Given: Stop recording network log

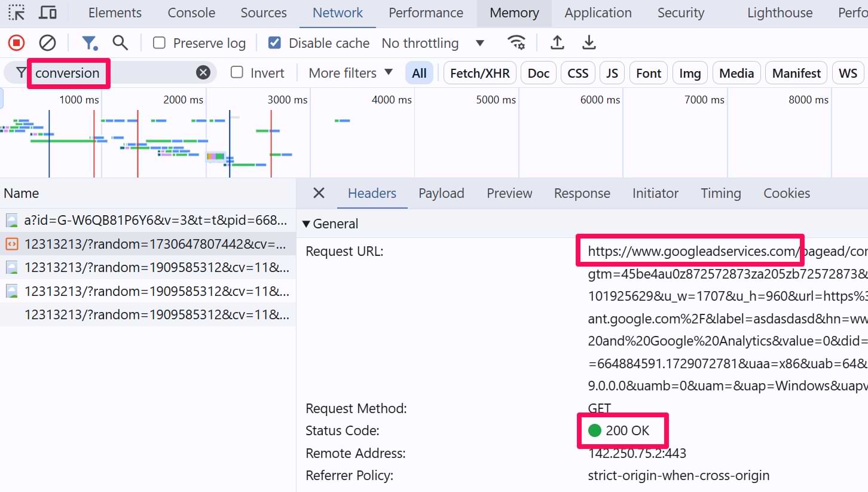Looking at the screenshot, I should tap(16, 43).
